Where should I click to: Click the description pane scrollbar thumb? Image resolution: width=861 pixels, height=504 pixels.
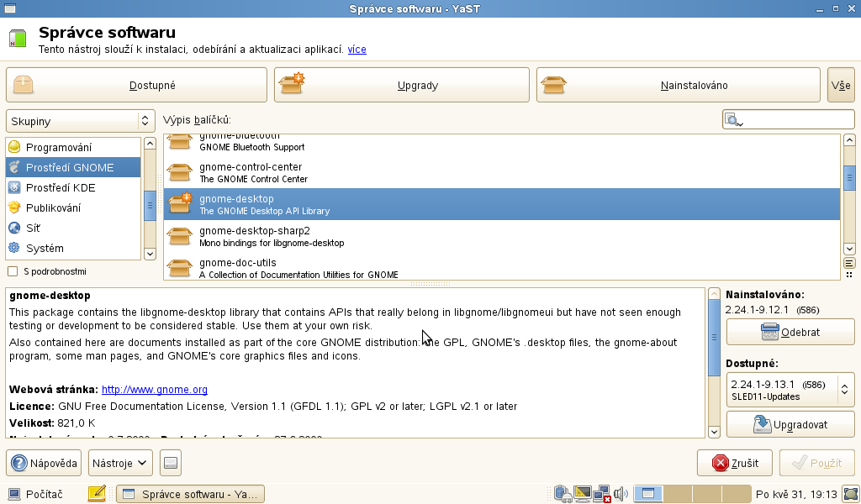714,338
